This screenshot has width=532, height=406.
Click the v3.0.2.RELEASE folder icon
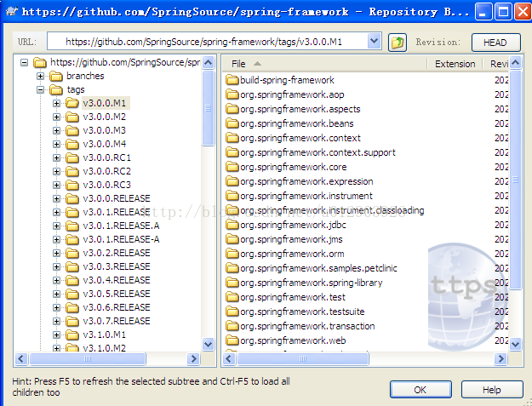tap(72, 253)
